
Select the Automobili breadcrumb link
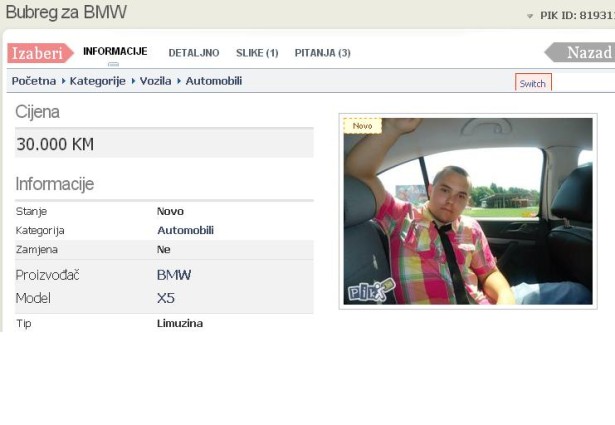pyautogui.click(x=214, y=81)
